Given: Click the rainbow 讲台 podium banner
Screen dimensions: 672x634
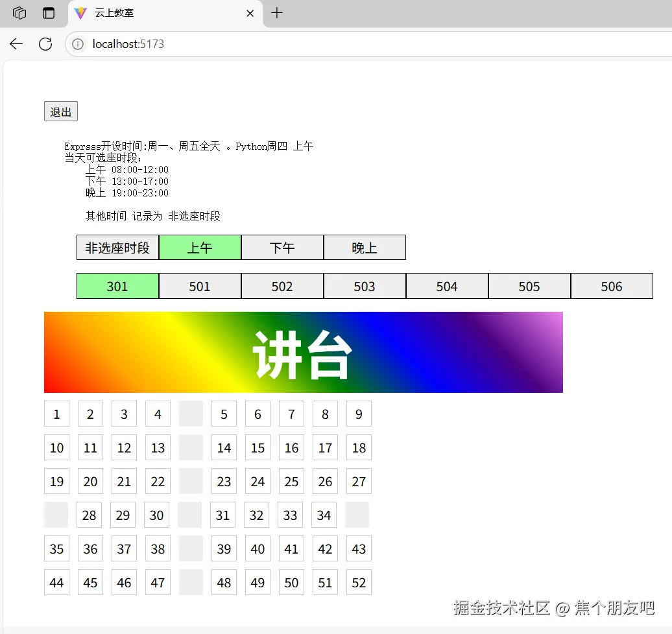Looking at the screenshot, I should [304, 352].
